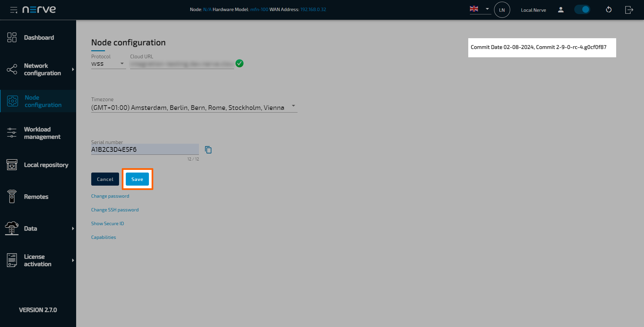The width and height of the screenshot is (644, 327).
Task: Open the language selector dropdown arrow
Action: 487,9
